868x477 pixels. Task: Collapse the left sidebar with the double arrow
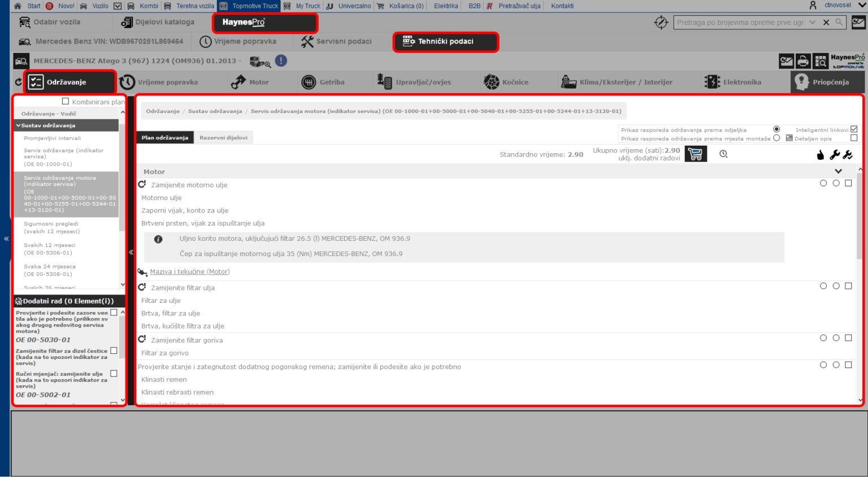point(6,238)
